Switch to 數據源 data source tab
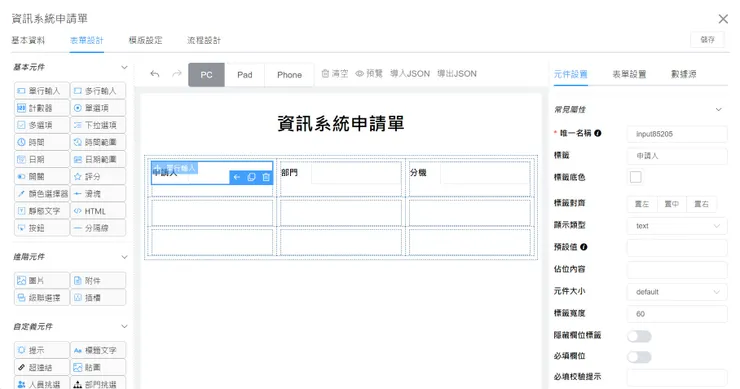 pos(684,74)
